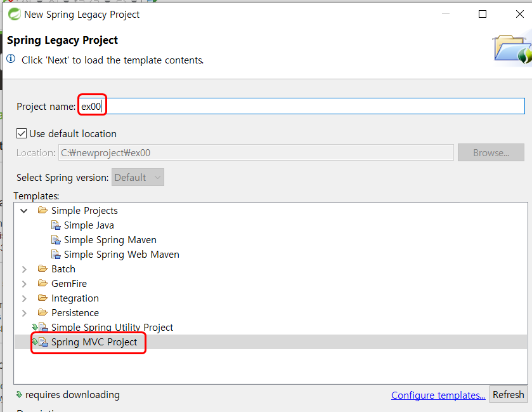This screenshot has width=532, height=412.
Task: Open the Configure templates... link
Action: tap(438, 395)
